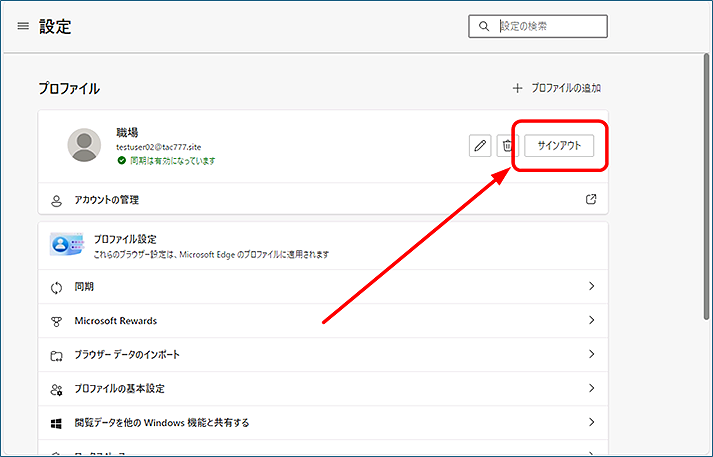Open the 同期 settings row
The height and width of the screenshot is (457, 713).
tap(323, 286)
